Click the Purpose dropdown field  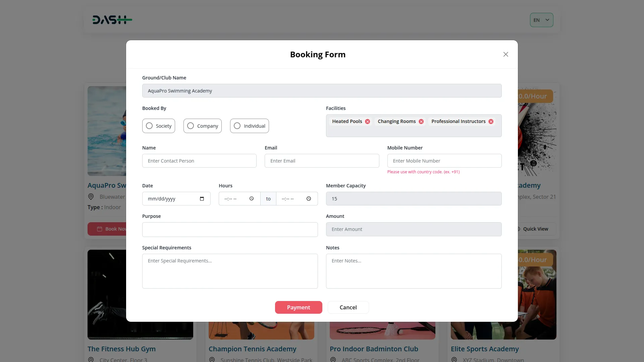[x=230, y=230]
